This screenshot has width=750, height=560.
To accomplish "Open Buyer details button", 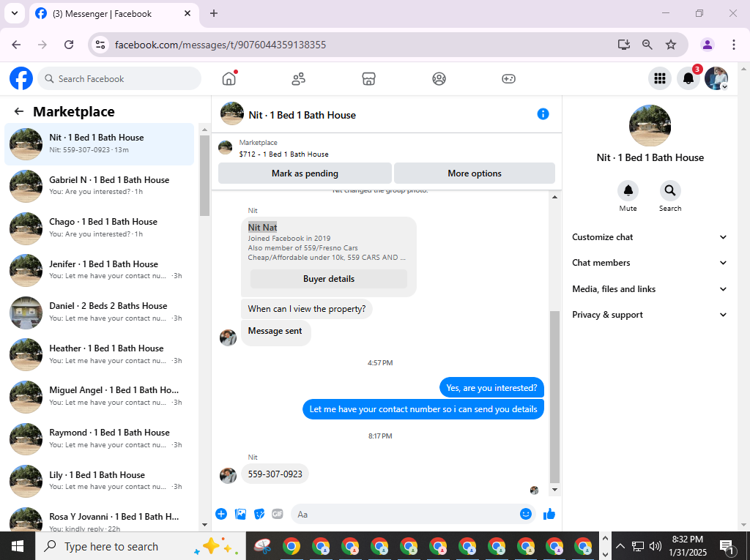I will [x=329, y=279].
